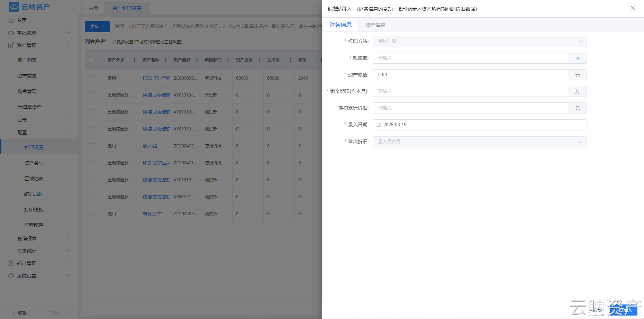Click the 资产管理 module icon
The height and width of the screenshot is (319, 644).
10,45
